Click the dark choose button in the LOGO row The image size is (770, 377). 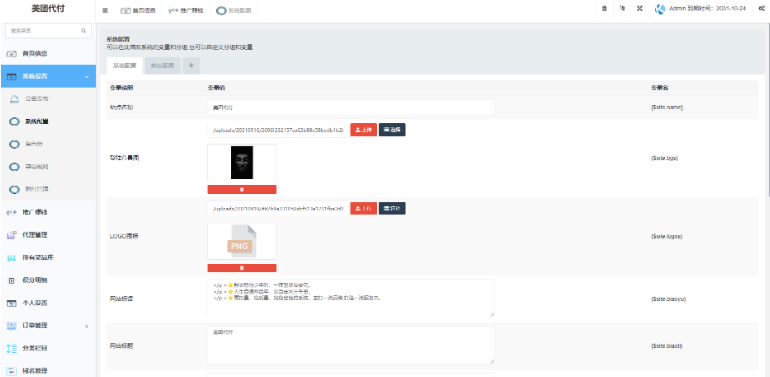tap(392, 209)
